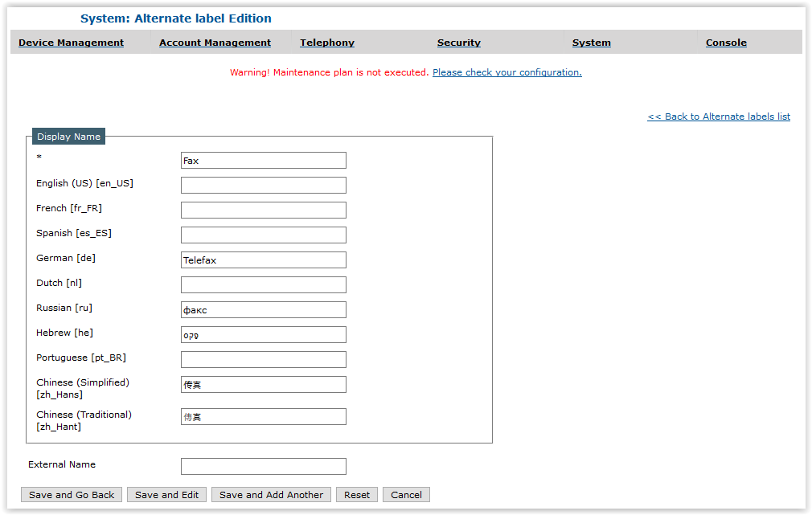Click the 'External Name' label
Screen dimensions: 812x515
62,464
